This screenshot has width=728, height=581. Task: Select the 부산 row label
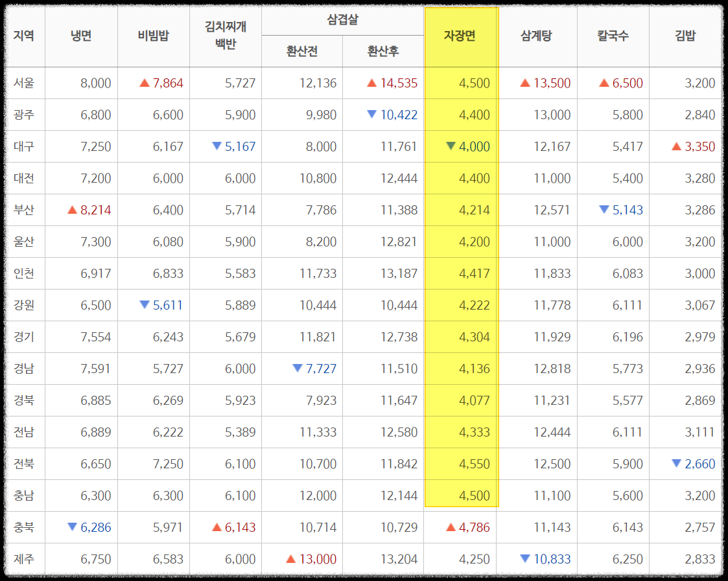coord(24,210)
